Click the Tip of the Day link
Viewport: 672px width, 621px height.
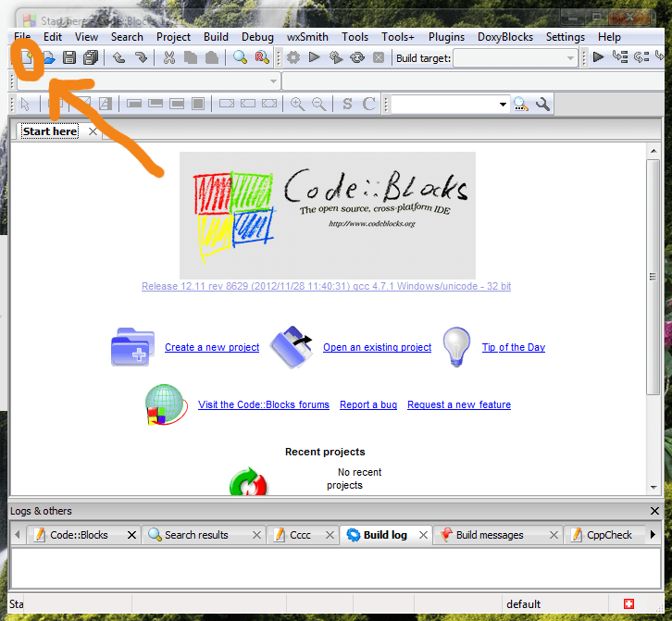click(x=514, y=347)
